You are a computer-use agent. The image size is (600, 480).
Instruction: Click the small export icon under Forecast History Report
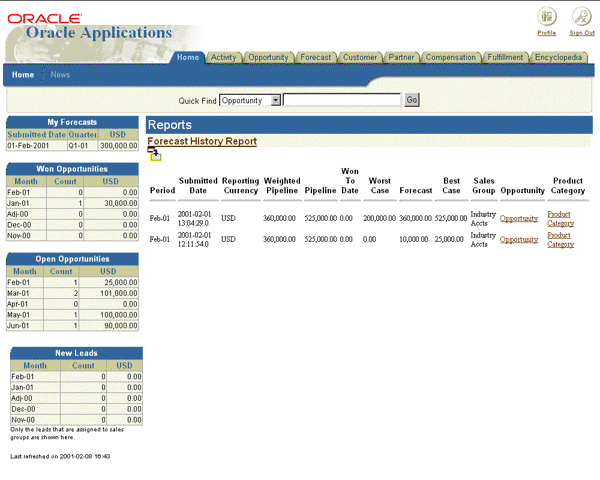point(155,154)
